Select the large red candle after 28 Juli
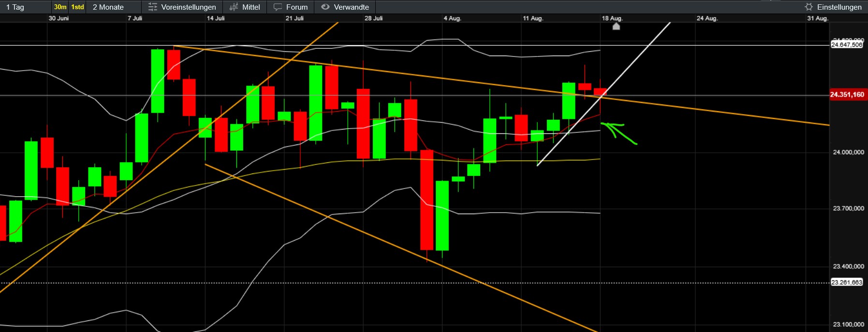This screenshot has height=332, width=868. tap(427, 200)
